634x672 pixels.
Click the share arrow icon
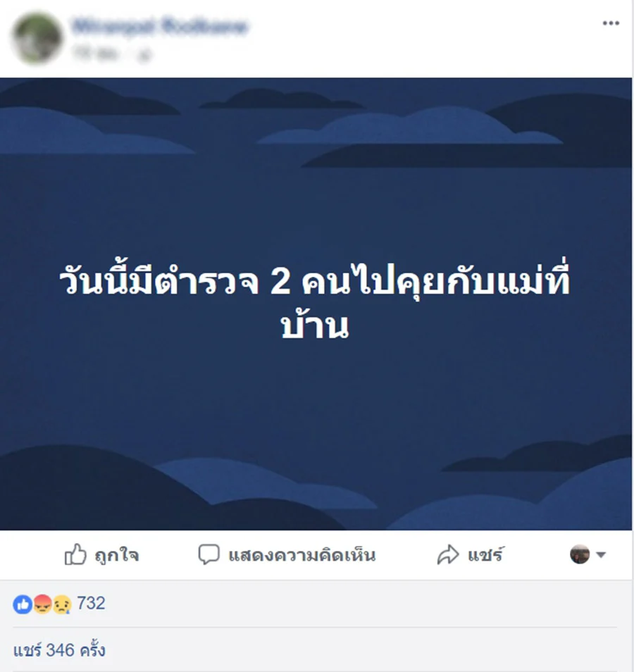[x=448, y=554]
